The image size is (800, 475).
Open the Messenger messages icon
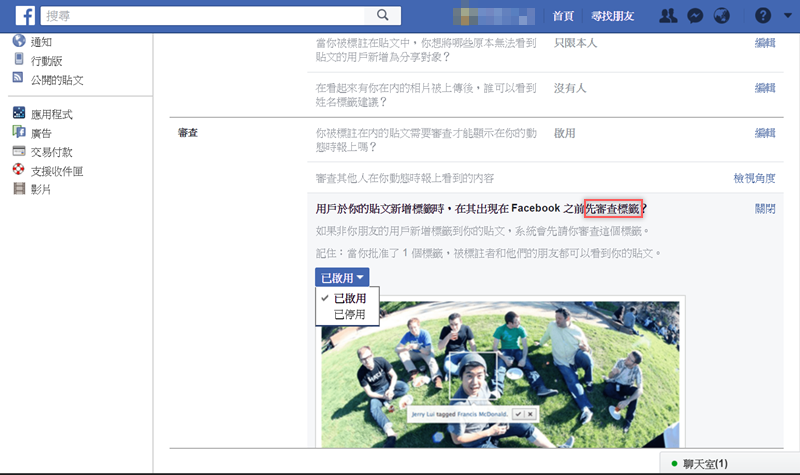point(695,16)
